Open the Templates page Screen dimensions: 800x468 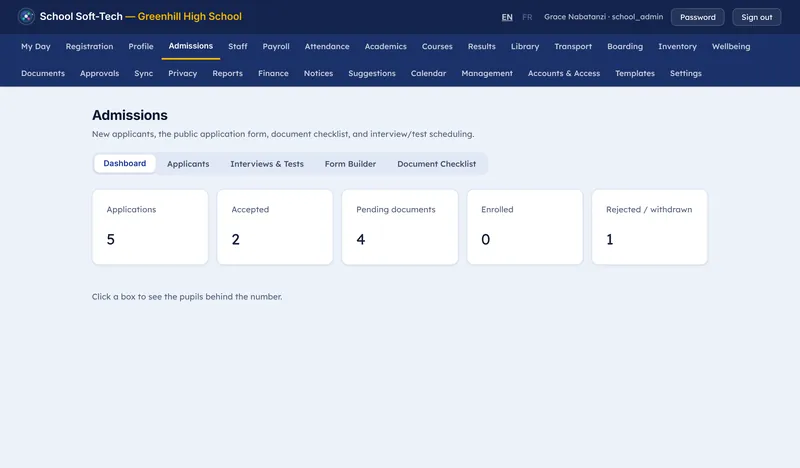[635, 73]
